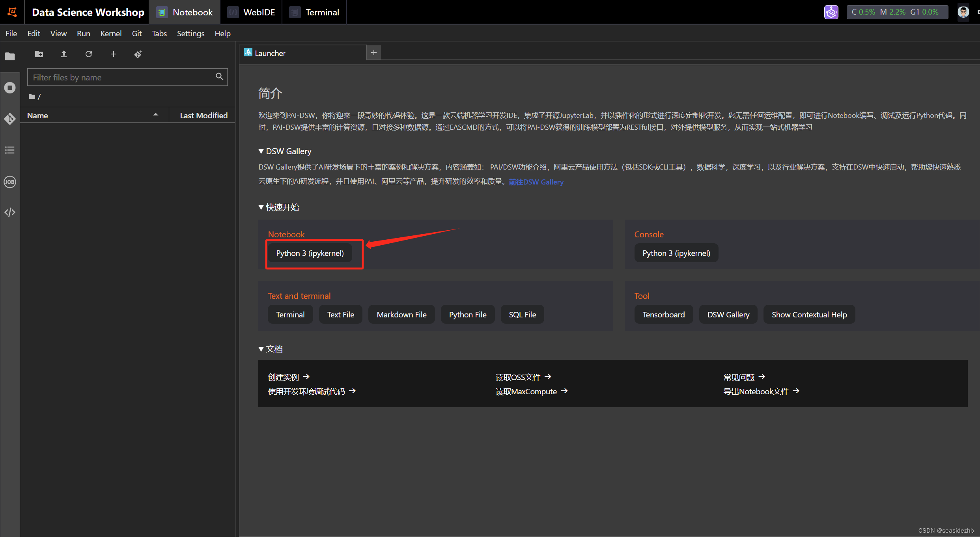Open the 导出Notebook文件 documentation link

pos(761,392)
